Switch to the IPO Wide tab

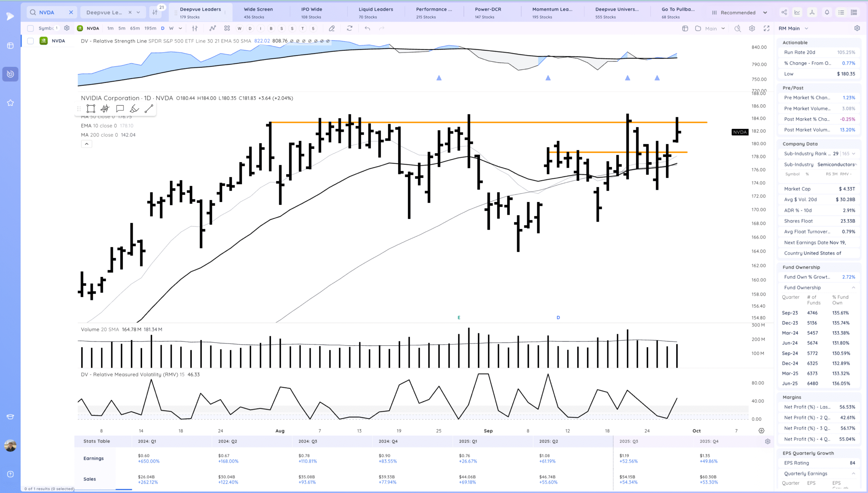pyautogui.click(x=312, y=13)
